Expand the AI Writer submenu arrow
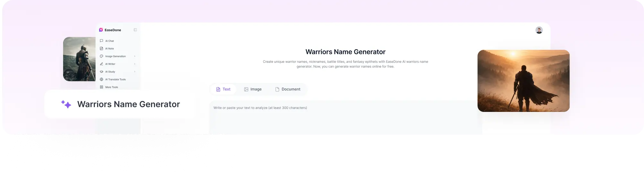The width and height of the screenshot is (644, 173). (135, 64)
